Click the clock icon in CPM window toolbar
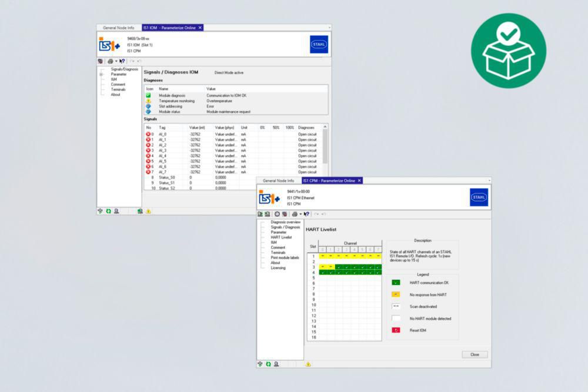The width and height of the screenshot is (588, 392). [x=277, y=214]
